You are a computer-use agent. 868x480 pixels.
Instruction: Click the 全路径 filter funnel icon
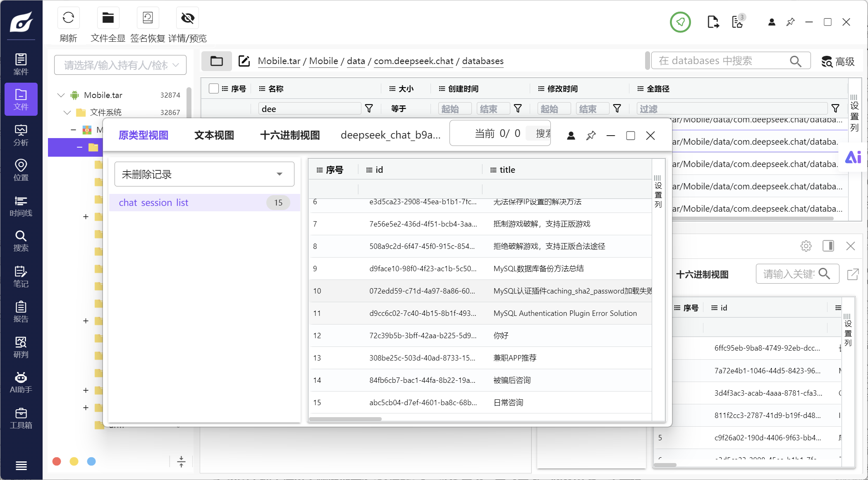835,109
